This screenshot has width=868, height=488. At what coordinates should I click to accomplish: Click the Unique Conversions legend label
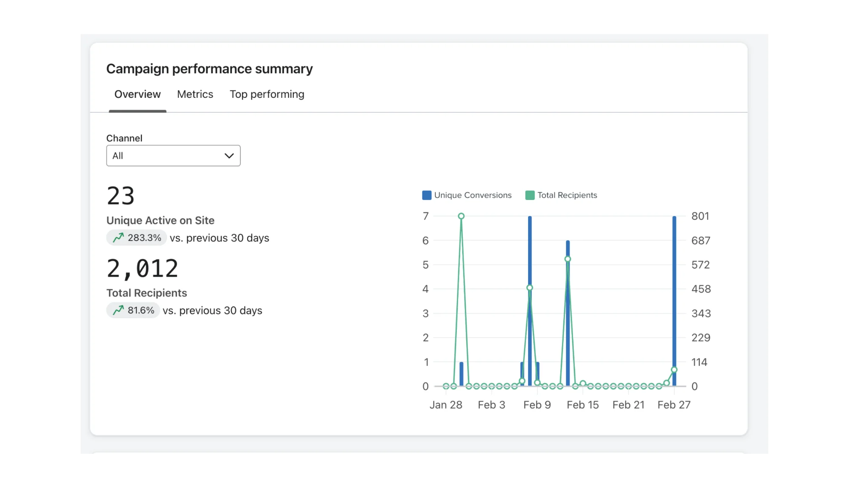[x=473, y=195]
